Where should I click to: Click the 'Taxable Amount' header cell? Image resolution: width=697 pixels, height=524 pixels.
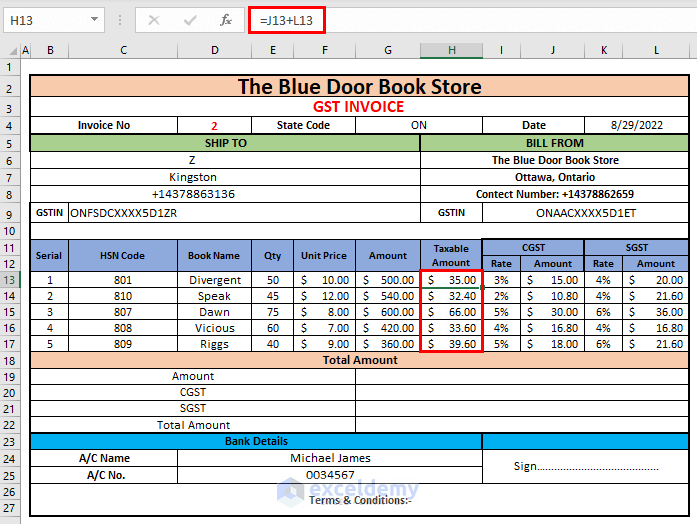tap(451, 256)
